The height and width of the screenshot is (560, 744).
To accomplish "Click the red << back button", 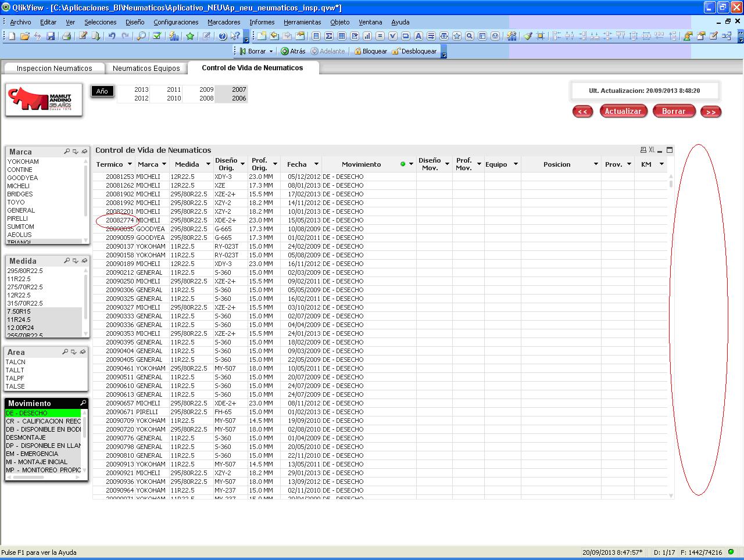I will point(582,112).
